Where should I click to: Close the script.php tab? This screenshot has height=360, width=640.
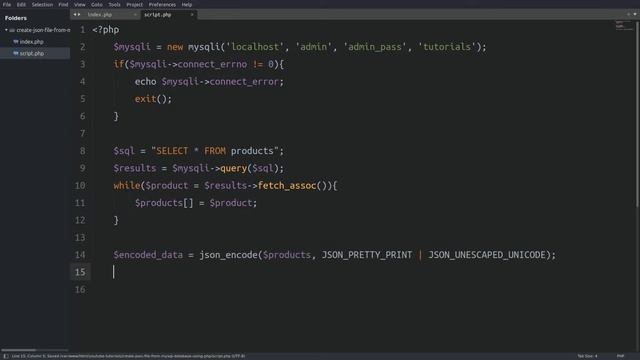[192, 15]
